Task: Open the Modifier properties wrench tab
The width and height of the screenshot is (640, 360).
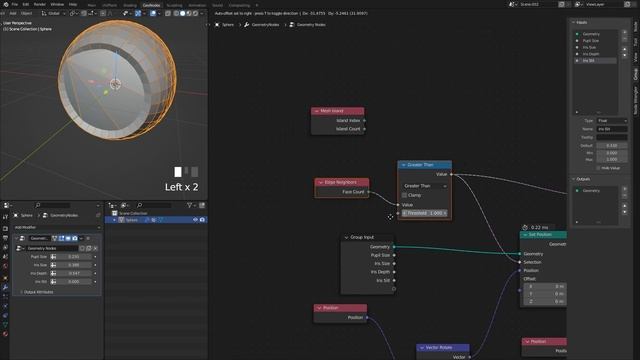Action: tap(5, 287)
